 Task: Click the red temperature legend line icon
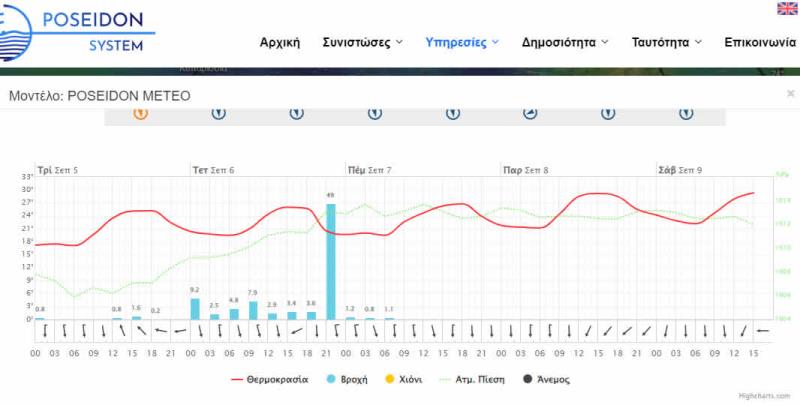pos(238,380)
